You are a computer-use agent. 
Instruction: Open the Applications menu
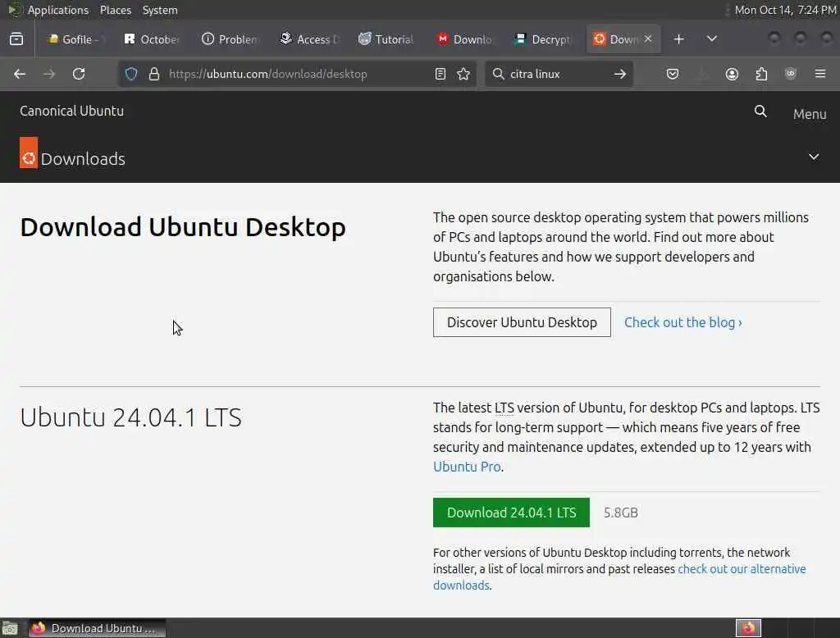click(x=58, y=10)
